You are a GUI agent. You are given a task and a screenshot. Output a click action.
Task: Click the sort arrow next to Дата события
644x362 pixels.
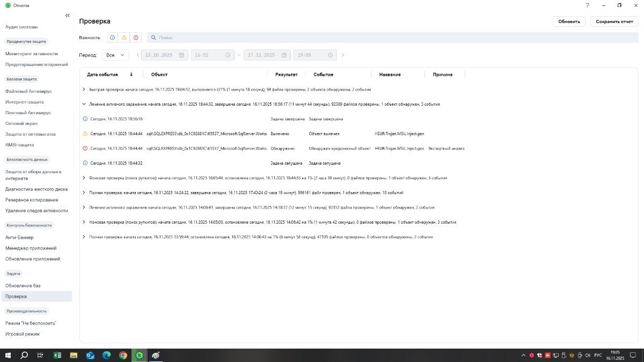(131, 75)
